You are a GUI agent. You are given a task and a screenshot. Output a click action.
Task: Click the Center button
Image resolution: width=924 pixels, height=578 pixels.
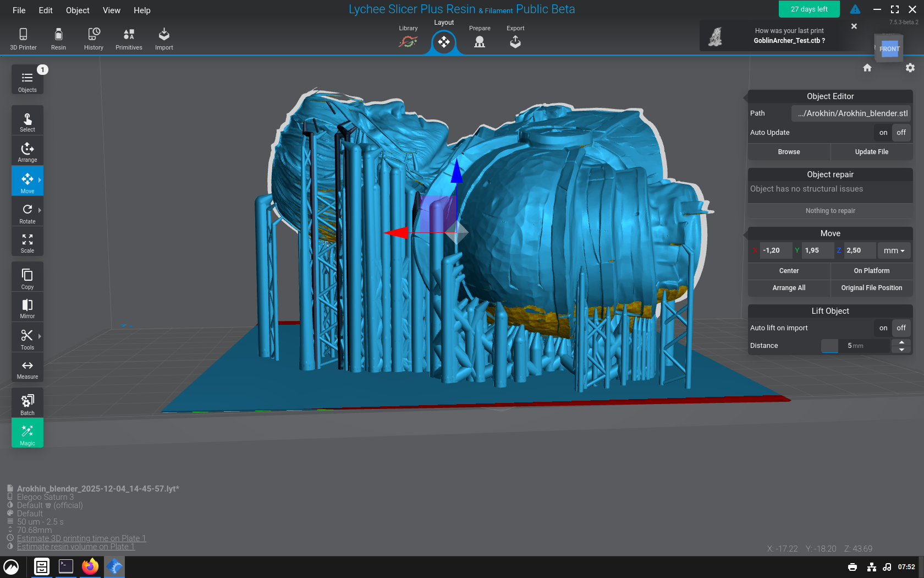point(789,271)
